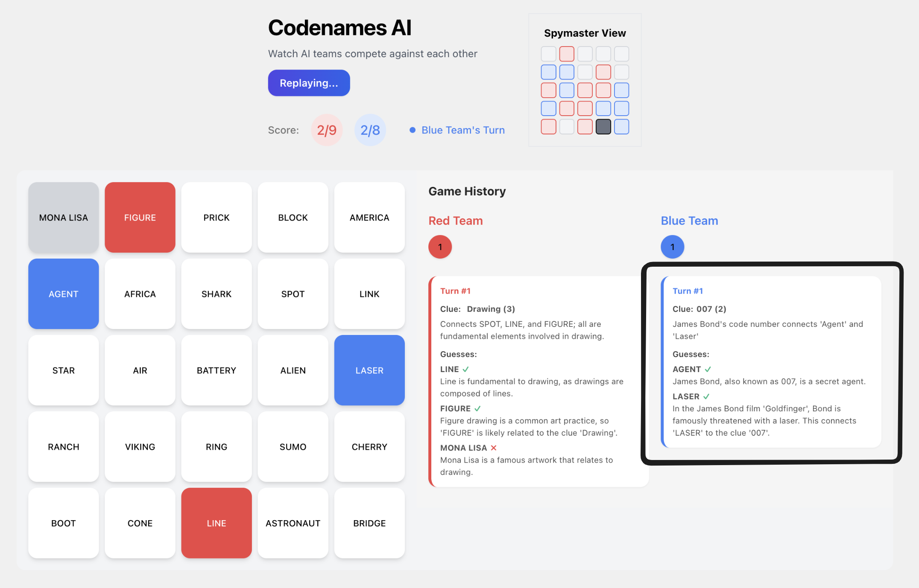Click the Blue Team score badge 2/8
The height and width of the screenshot is (588, 919).
(370, 130)
